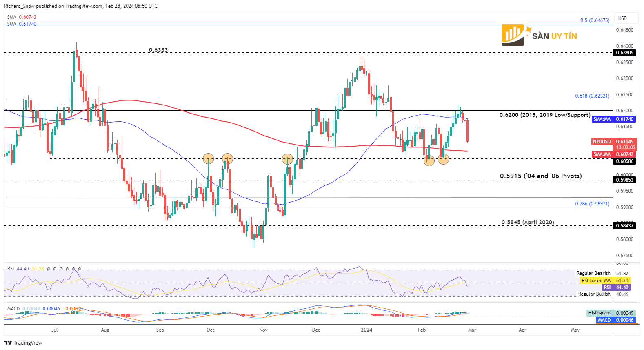Click the purple RSI 44.40 axis tag

pyautogui.click(x=616, y=287)
